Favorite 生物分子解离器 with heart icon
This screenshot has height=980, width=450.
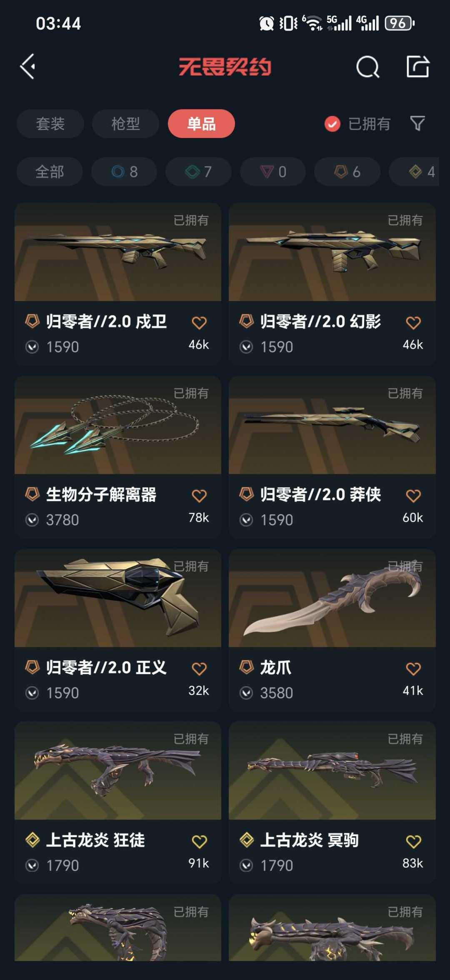pyautogui.click(x=199, y=496)
